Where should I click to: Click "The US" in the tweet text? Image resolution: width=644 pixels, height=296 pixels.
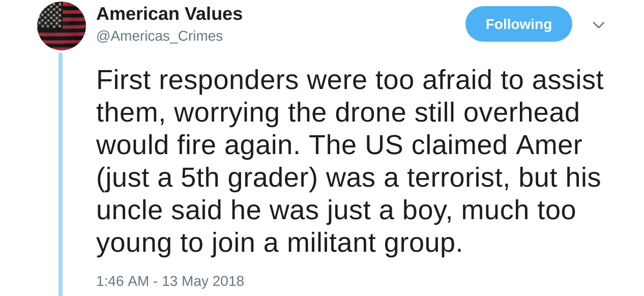356,145
